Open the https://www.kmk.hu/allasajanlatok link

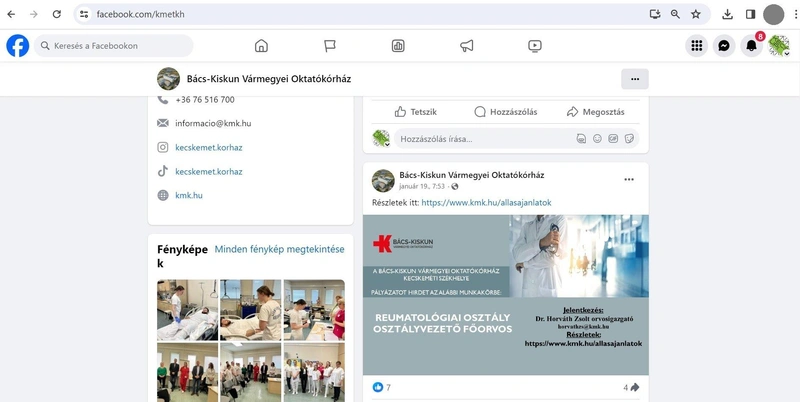coord(486,203)
